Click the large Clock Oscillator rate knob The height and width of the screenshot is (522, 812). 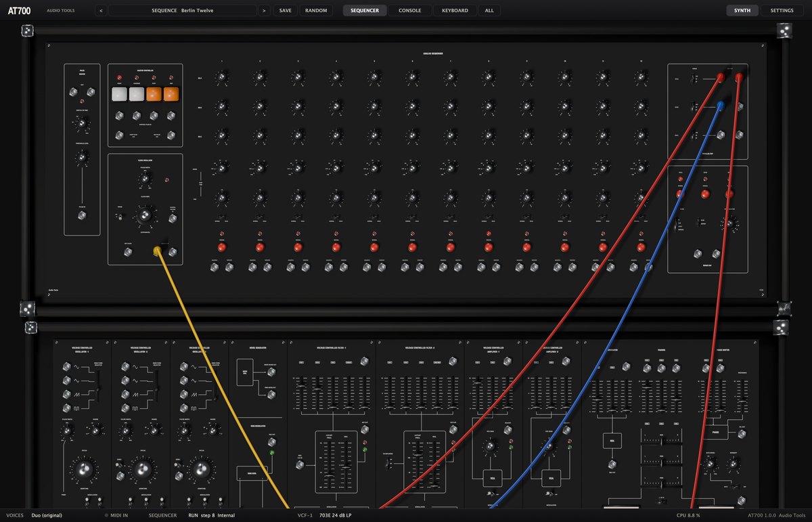[143, 217]
